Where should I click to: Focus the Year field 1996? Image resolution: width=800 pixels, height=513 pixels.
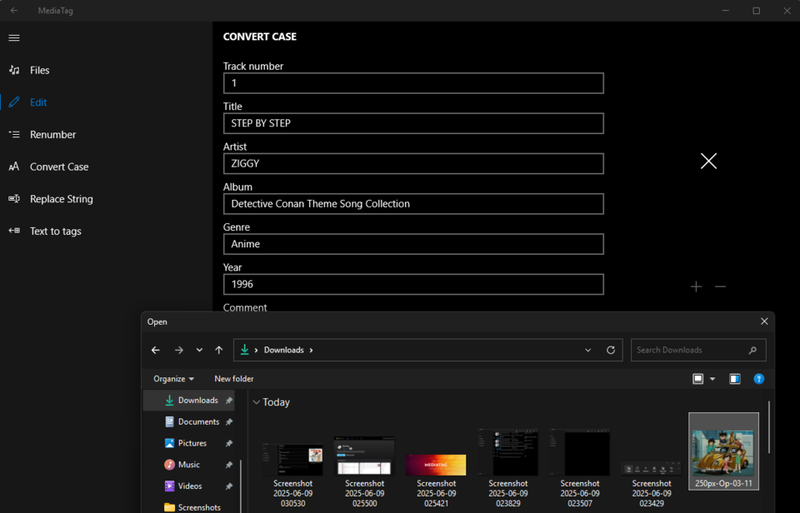(x=413, y=284)
